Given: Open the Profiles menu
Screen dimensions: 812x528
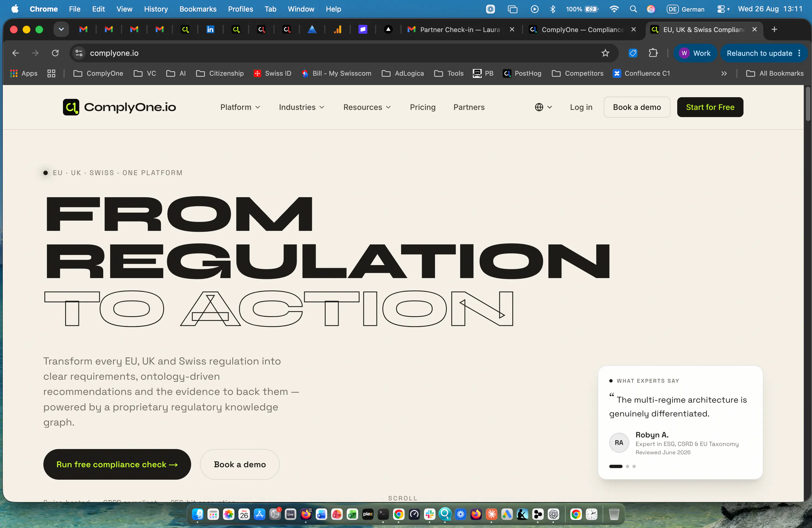Looking at the screenshot, I should point(240,9).
